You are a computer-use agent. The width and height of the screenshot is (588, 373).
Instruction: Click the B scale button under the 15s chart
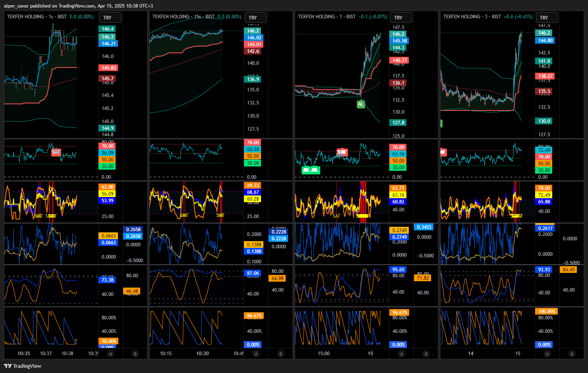pyautogui.click(x=280, y=354)
